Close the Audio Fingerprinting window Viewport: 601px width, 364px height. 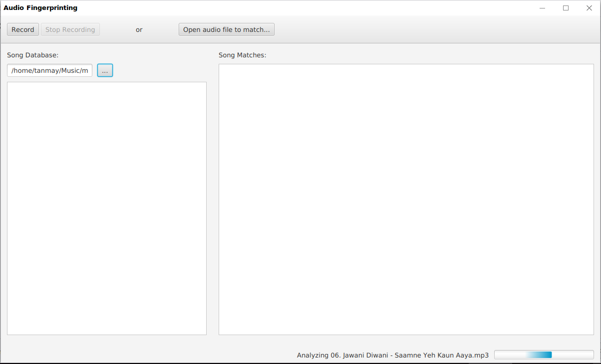(x=589, y=8)
